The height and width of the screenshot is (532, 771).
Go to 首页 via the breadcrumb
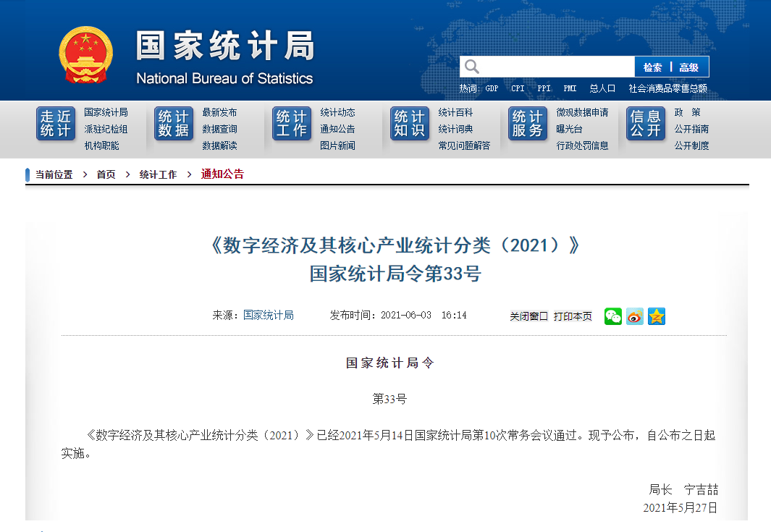point(105,174)
